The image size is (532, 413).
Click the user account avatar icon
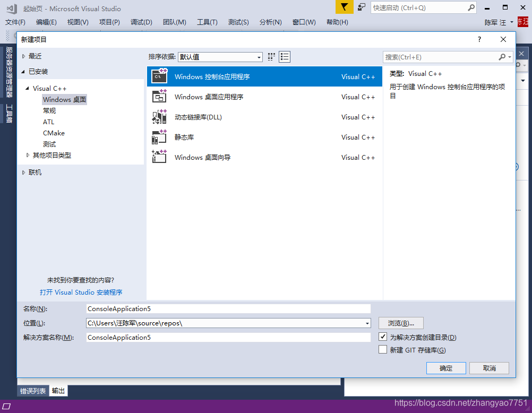[523, 22]
